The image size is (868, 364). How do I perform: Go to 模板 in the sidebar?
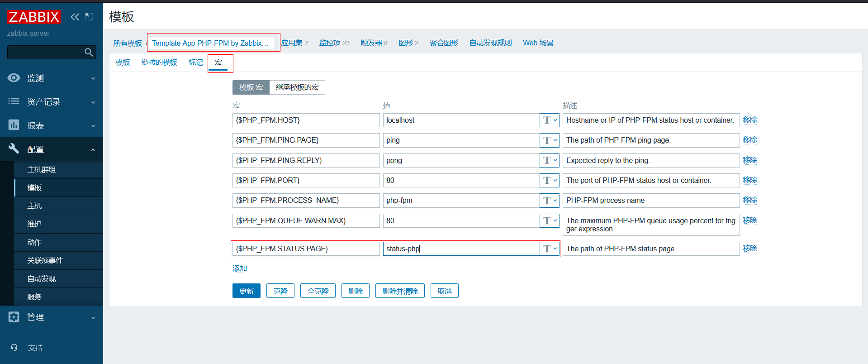coord(58,187)
